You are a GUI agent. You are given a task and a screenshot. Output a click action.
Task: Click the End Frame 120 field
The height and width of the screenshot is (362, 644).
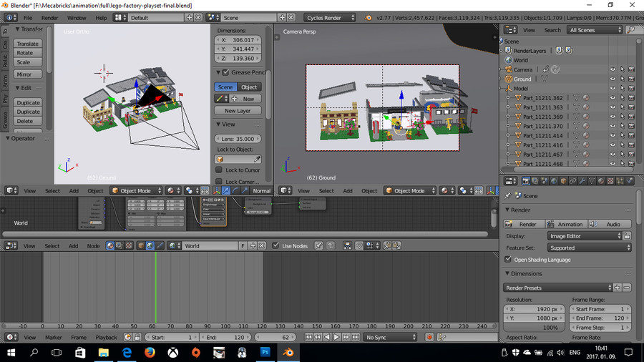coord(600,318)
